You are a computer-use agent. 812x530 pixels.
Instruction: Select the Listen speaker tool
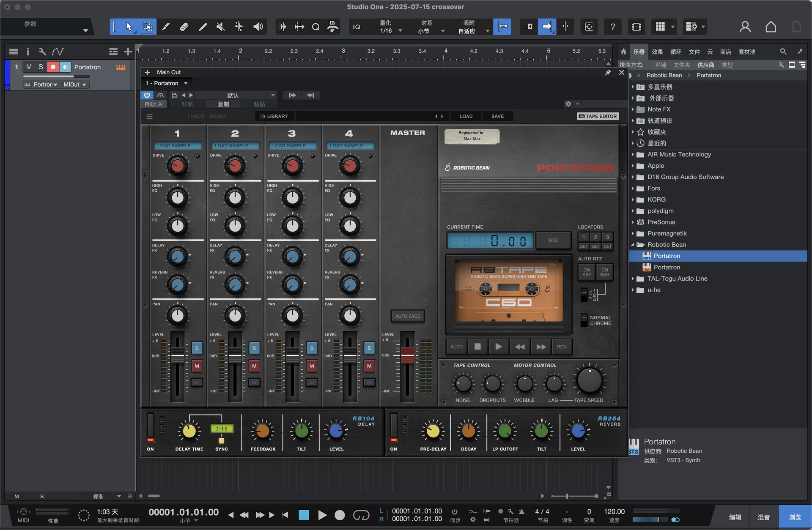pos(258,27)
